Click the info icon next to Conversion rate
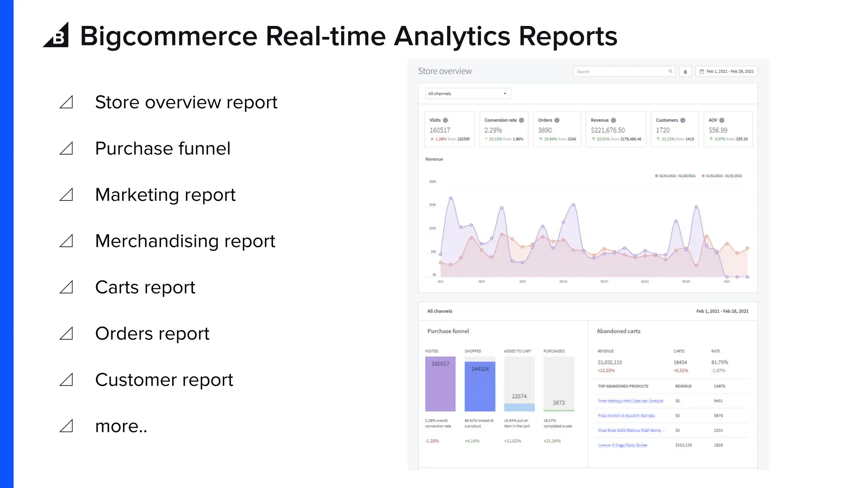868x488 pixels. [x=521, y=120]
